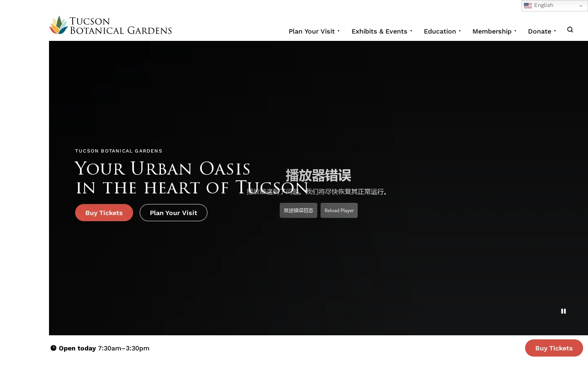Expand the Donate menu arrow

click(555, 31)
